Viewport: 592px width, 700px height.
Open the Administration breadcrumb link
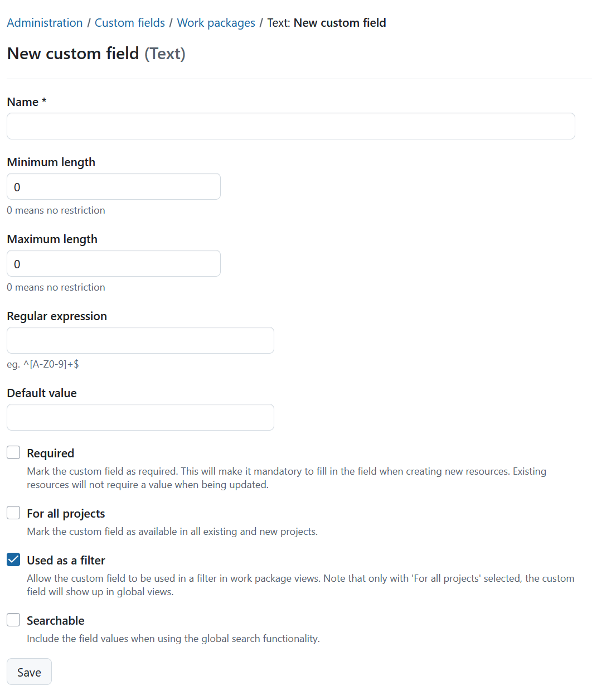click(45, 22)
